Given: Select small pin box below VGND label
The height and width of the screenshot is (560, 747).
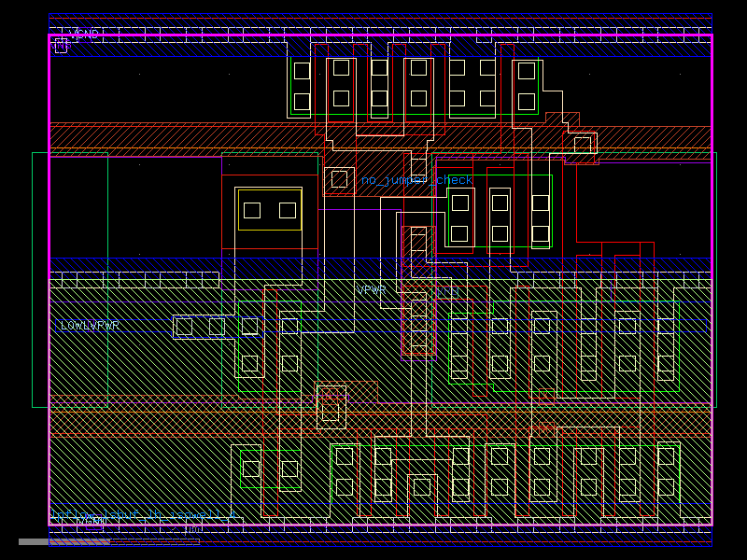Looking at the screenshot, I should tap(61, 45).
